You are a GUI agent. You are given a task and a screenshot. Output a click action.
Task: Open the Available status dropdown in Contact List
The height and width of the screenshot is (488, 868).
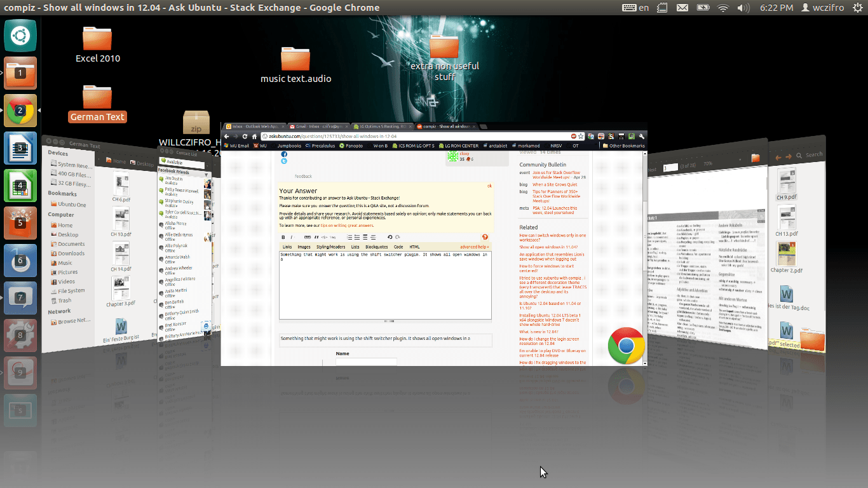[184, 162]
